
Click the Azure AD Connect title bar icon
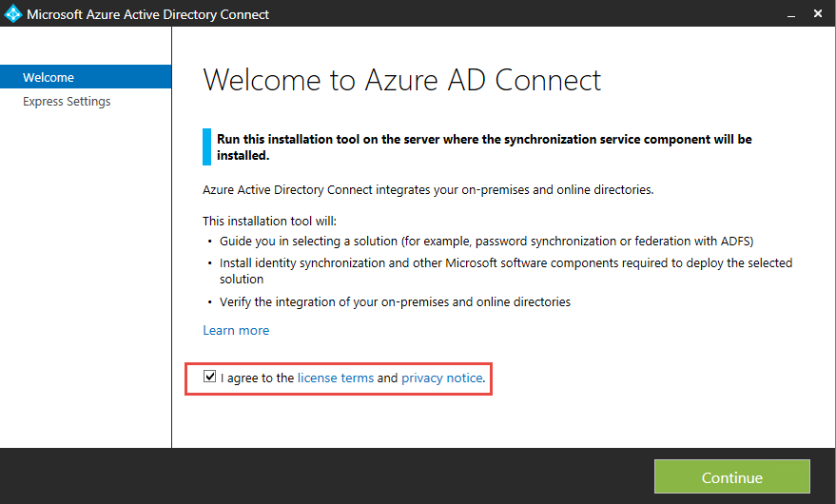click(13, 14)
